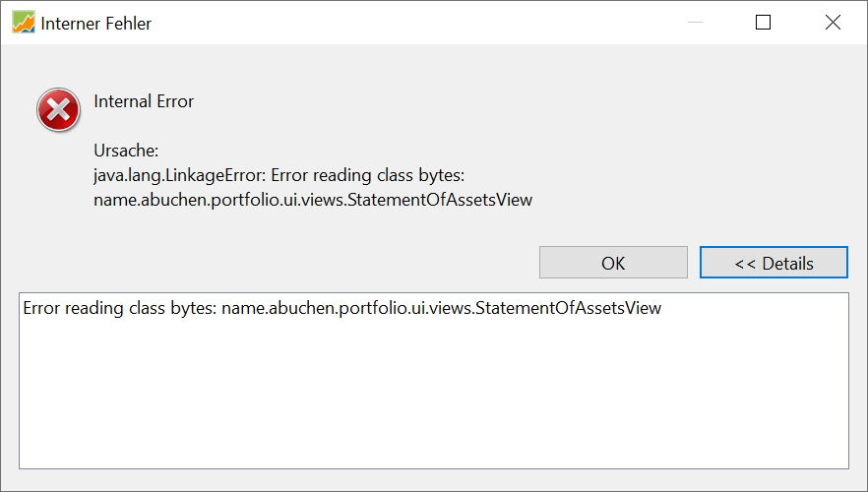
Task: Minimize the Interner Fehler dialog
Action: [x=694, y=23]
